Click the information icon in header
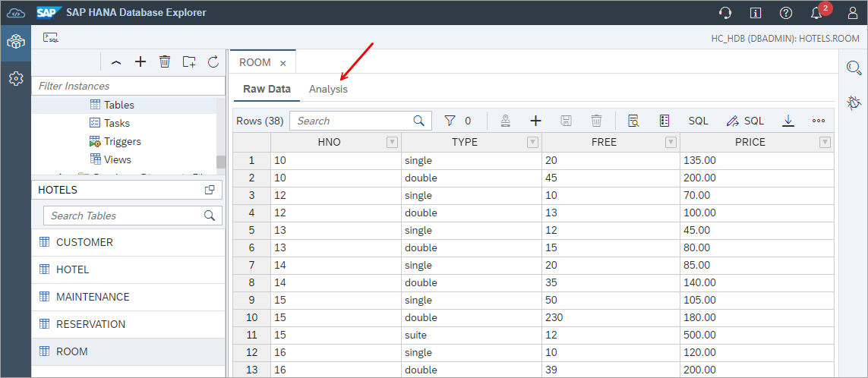Screen dimensions: 868x378 tap(755, 13)
